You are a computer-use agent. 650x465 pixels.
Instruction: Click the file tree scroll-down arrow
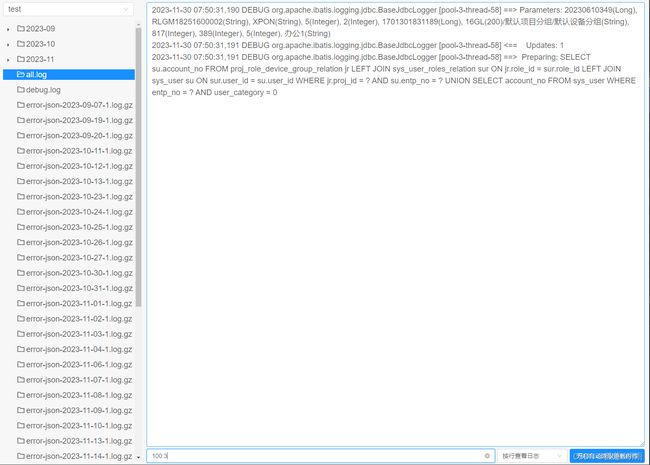(x=138, y=458)
